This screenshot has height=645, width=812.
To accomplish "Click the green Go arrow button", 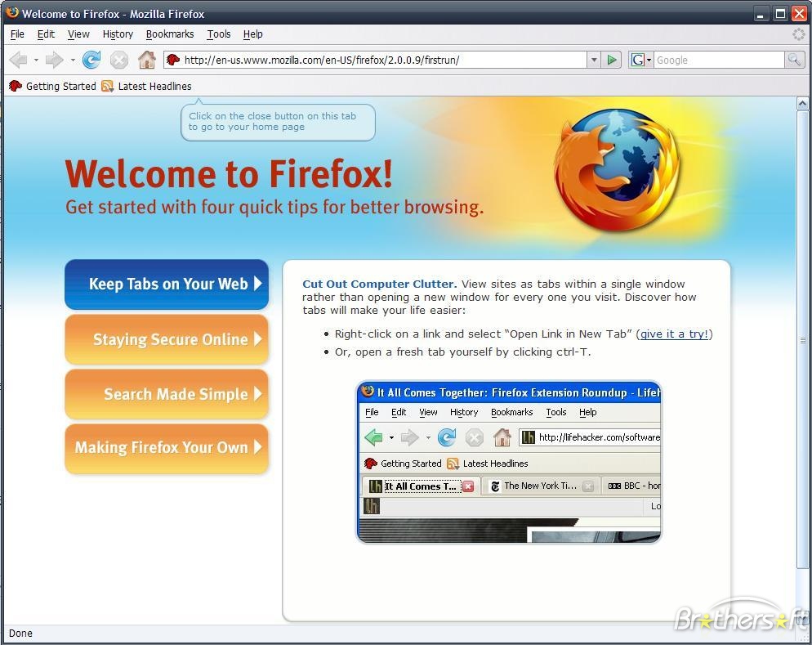I will [612, 60].
